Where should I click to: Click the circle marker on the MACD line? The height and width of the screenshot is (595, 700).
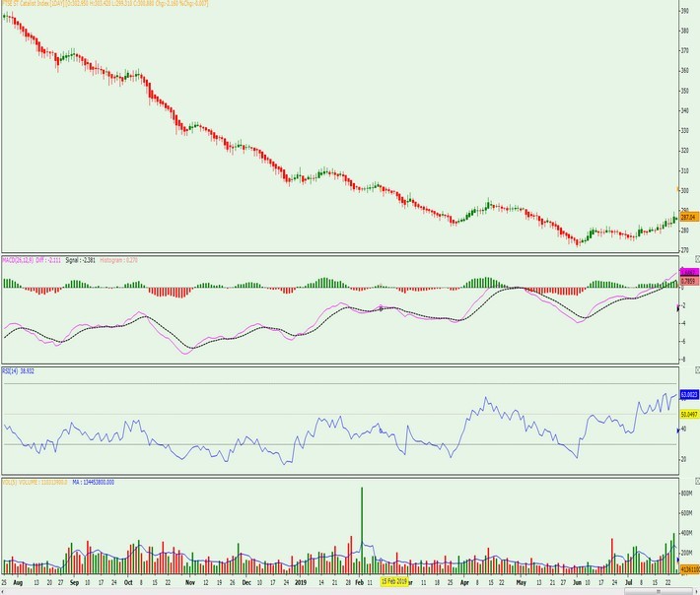click(x=381, y=308)
